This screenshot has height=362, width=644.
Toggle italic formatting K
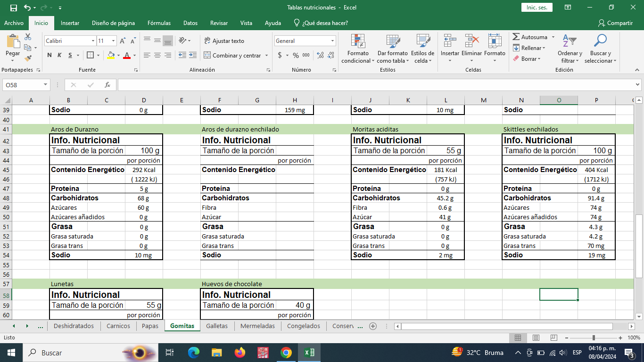59,55
